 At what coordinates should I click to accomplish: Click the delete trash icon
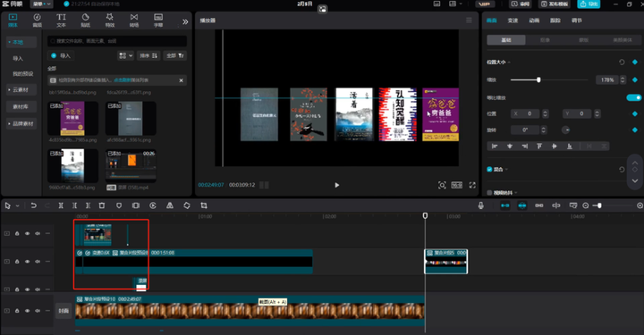point(102,205)
